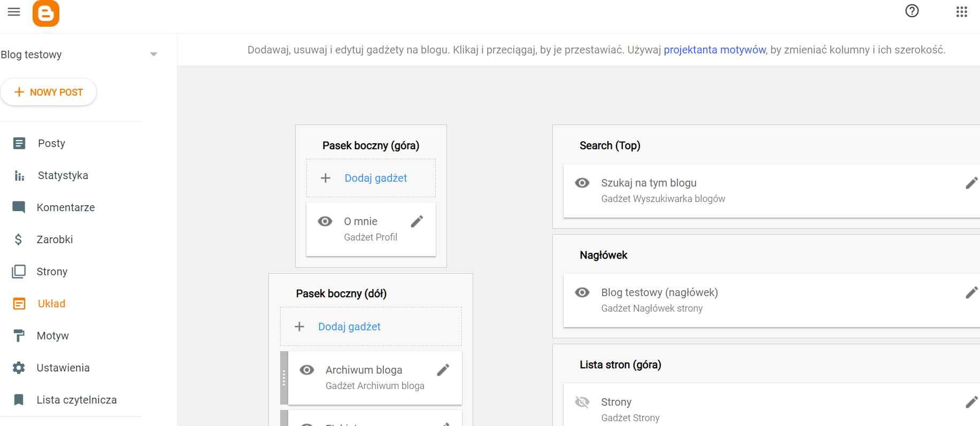Edit the Archiwum bloga gadget pencil

coord(443,370)
